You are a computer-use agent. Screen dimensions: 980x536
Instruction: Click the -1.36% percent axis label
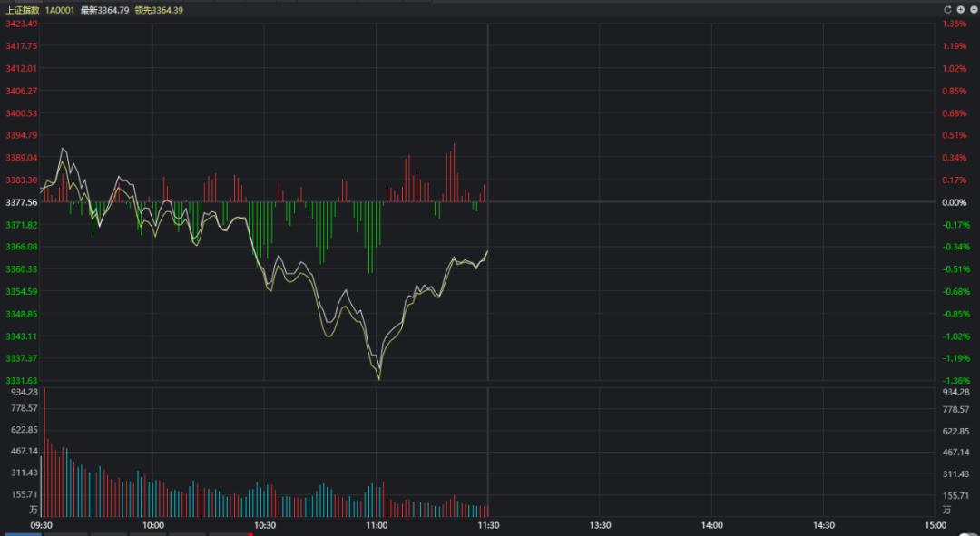[x=955, y=380]
